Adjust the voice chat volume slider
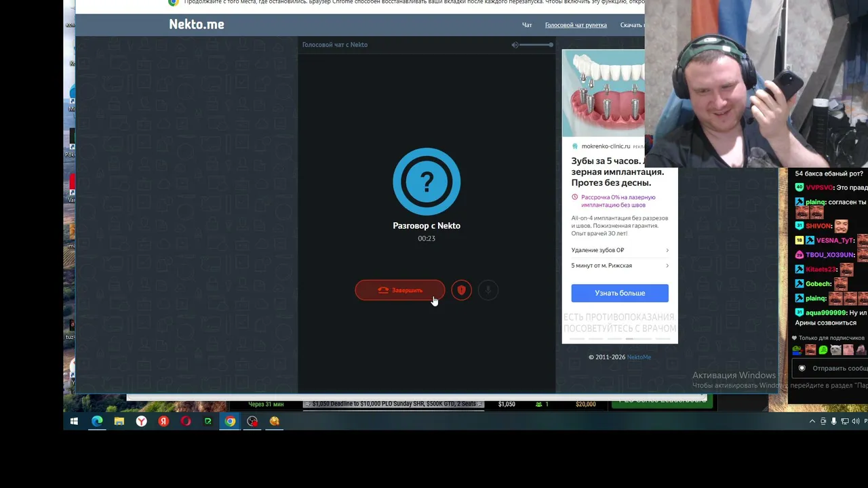This screenshot has height=488, width=868. [x=537, y=45]
